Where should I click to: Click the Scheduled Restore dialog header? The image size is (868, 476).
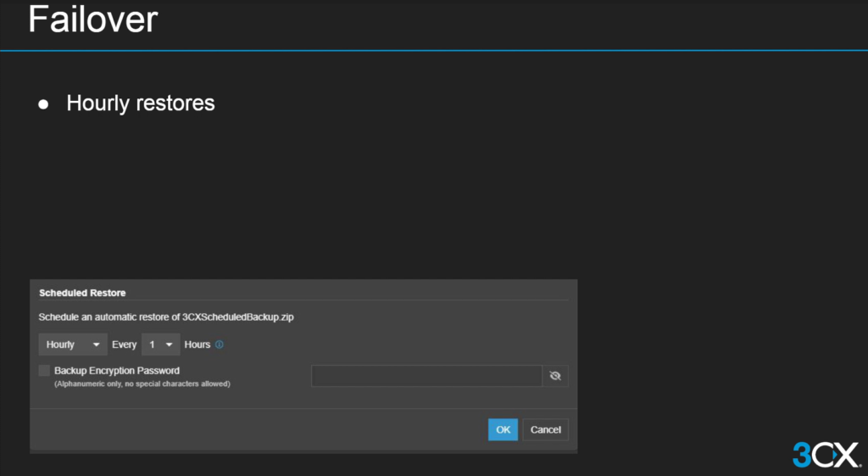82,293
